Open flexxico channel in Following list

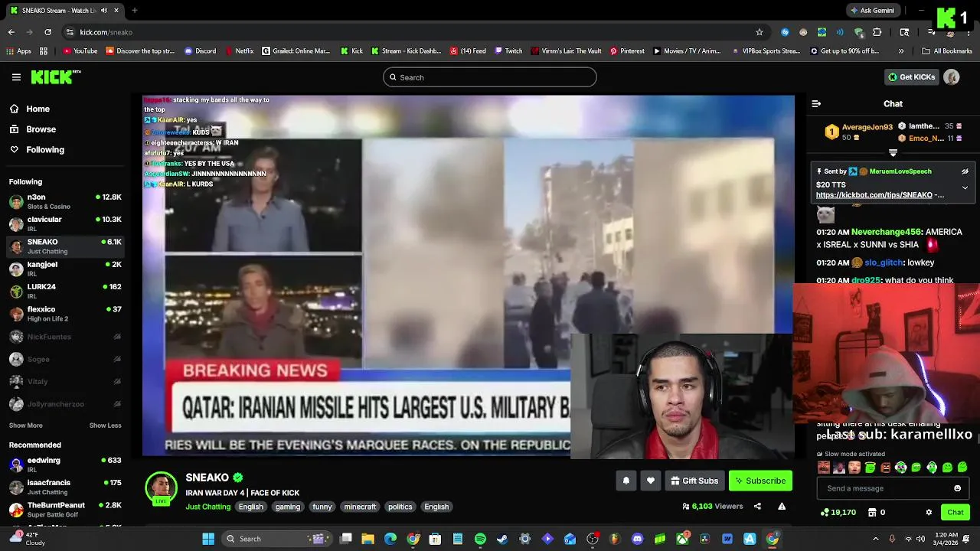click(x=65, y=314)
